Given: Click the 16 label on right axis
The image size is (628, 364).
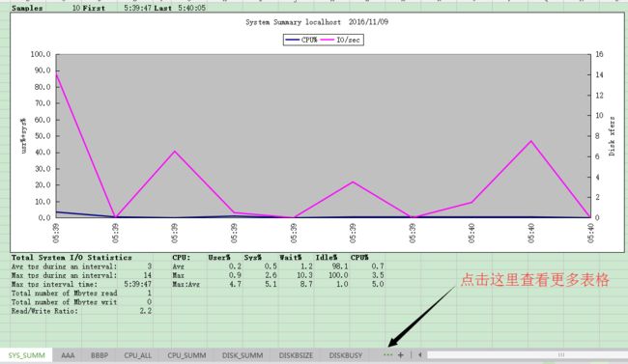Looking at the screenshot, I should point(599,54).
